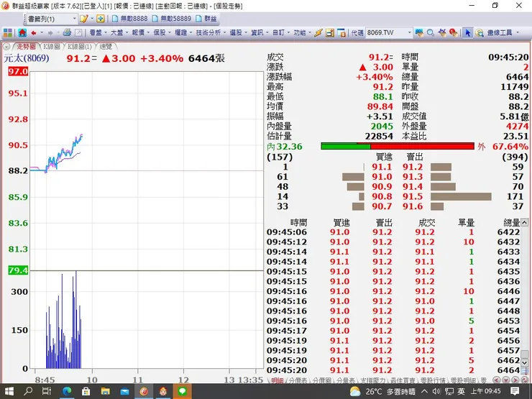Viewport: 532px width, 399px height.
Task: Open the 權證 menu
Action: tap(183, 32)
